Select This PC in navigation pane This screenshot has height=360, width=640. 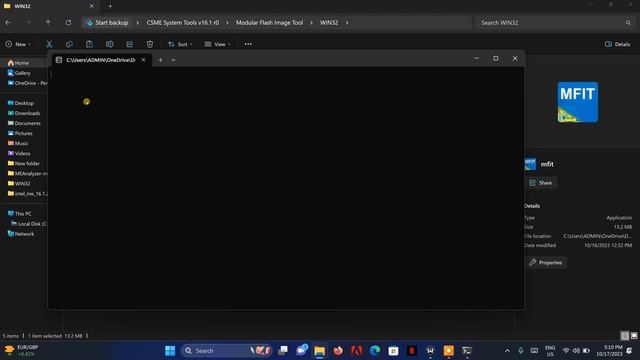click(24, 213)
